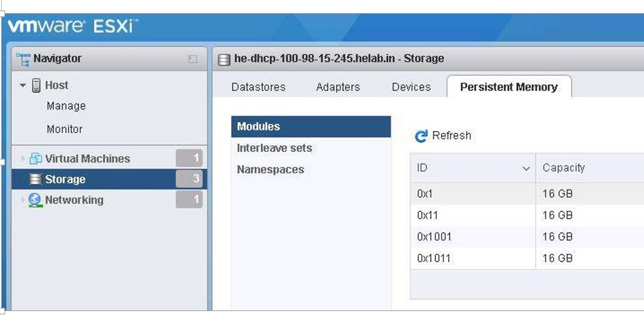Expand the Networking tree node
The width and height of the screenshot is (644, 323).
coord(23,200)
